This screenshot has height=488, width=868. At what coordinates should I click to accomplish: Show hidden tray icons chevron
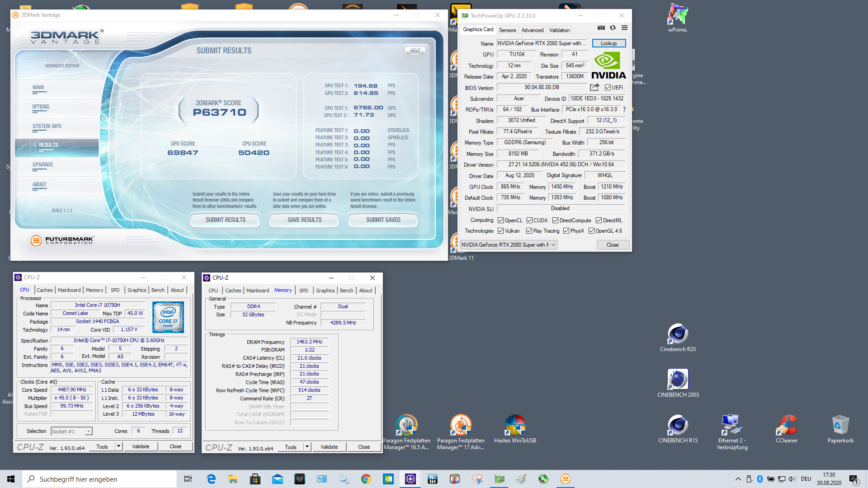[x=738, y=479]
